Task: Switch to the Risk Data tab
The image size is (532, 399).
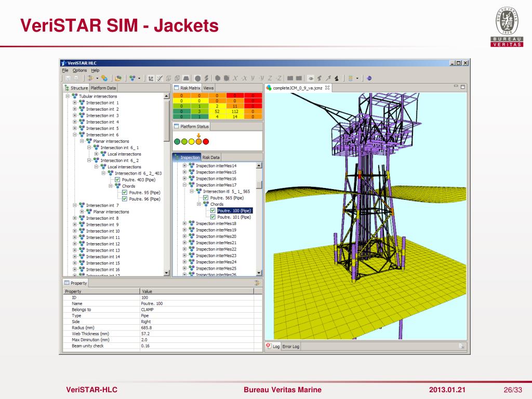Action: click(x=211, y=157)
